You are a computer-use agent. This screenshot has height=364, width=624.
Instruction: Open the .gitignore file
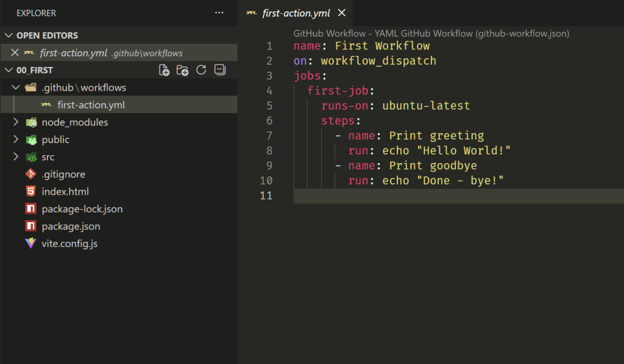pos(63,174)
